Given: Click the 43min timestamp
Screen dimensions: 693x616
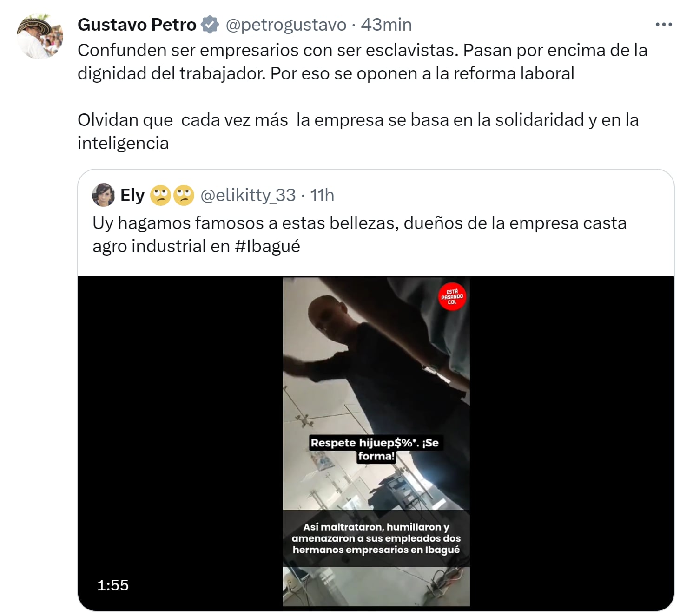Looking at the screenshot, I should 386,25.
